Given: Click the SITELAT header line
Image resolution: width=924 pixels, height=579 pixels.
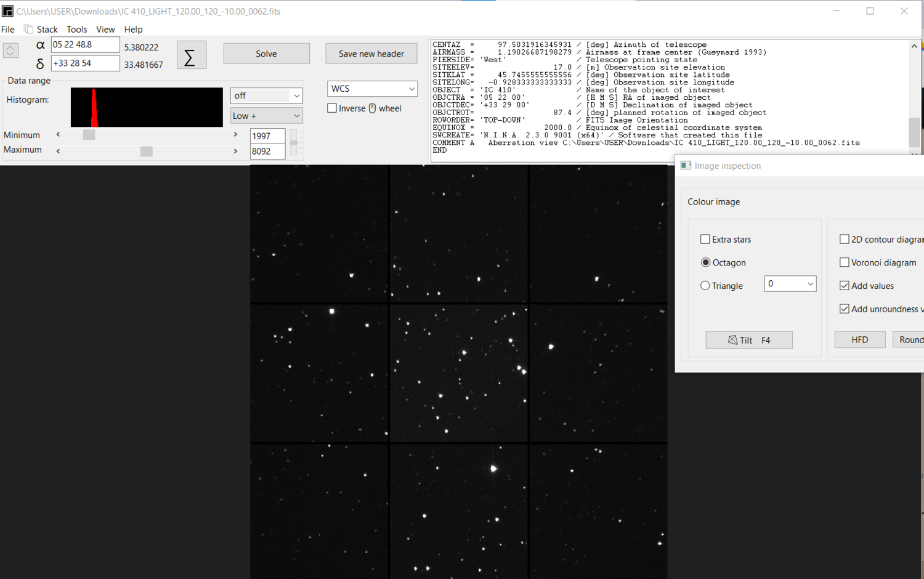Looking at the screenshot, I should point(581,75).
